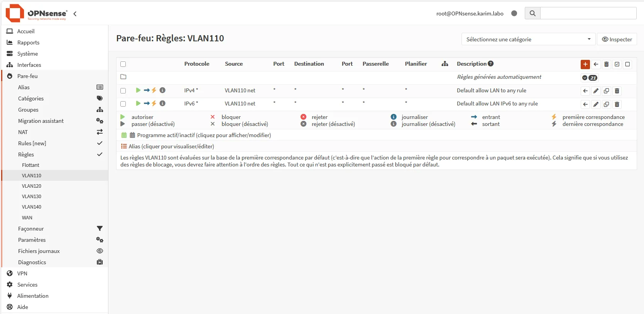Toggle the enabled state of IPv4 rule
Image resolution: width=644 pixels, height=314 pixels.
[x=138, y=90]
